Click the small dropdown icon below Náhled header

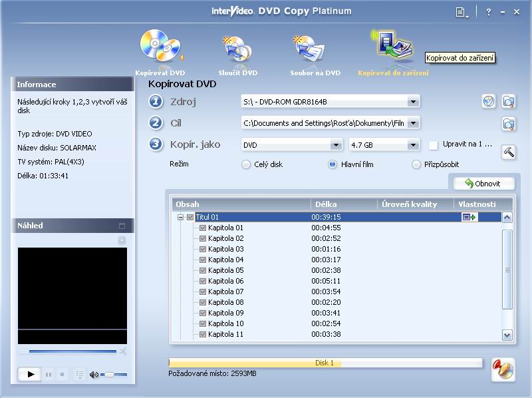(122, 240)
